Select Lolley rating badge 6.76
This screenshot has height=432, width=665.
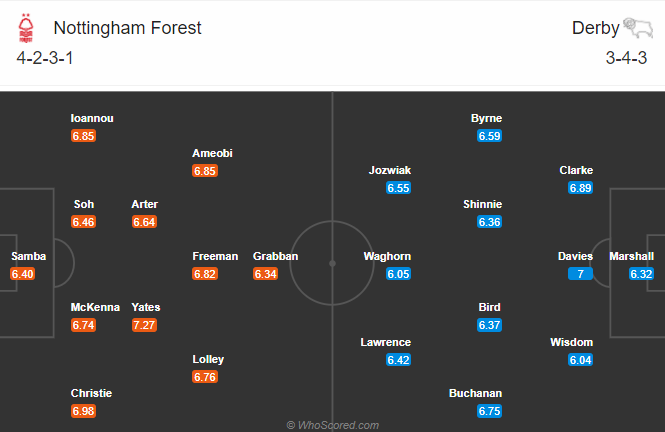(205, 376)
